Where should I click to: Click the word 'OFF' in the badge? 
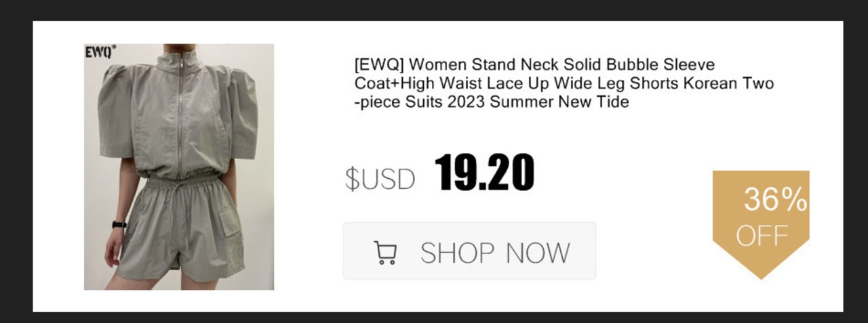(762, 236)
